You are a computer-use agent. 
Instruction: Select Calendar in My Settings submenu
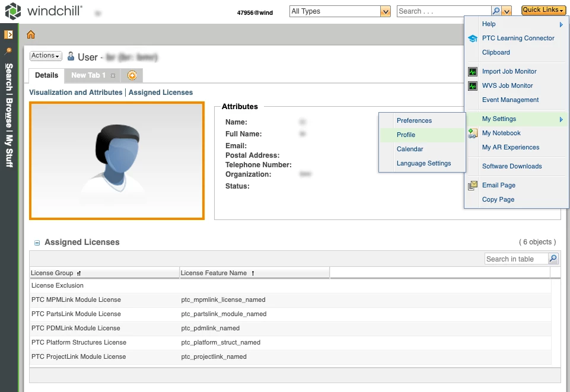[x=410, y=149]
